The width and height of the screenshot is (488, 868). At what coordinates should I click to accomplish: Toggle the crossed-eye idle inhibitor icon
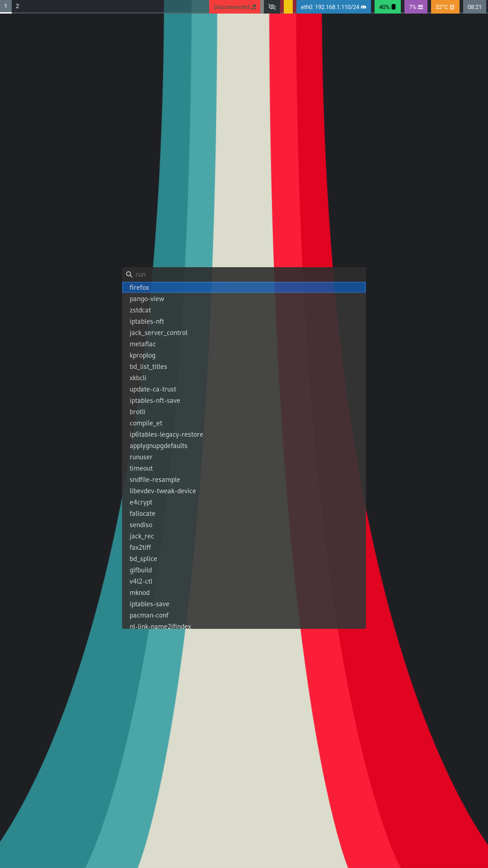272,7
